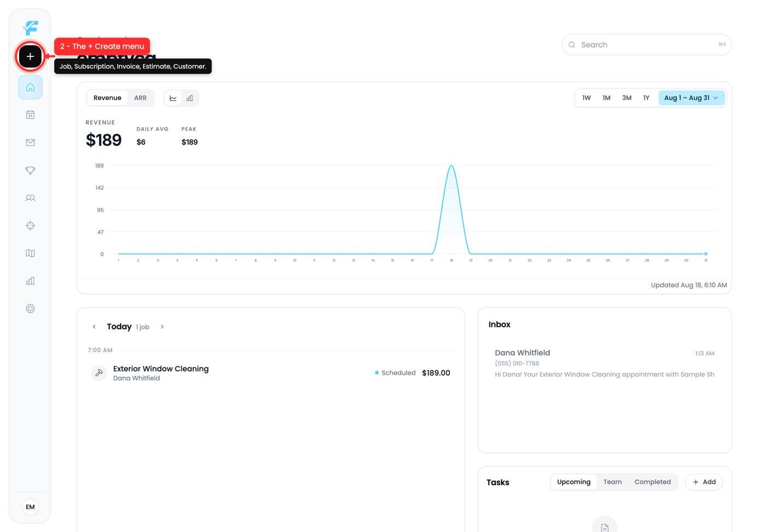This screenshot has width=766, height=532.
Task: Set range to 1M
Action: pos(606,98)
